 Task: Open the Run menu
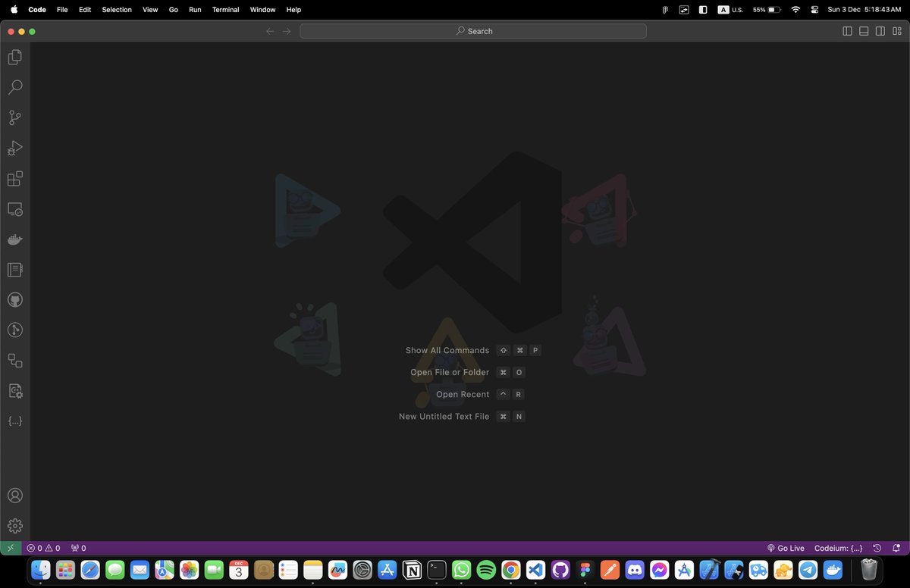point(195,10)
